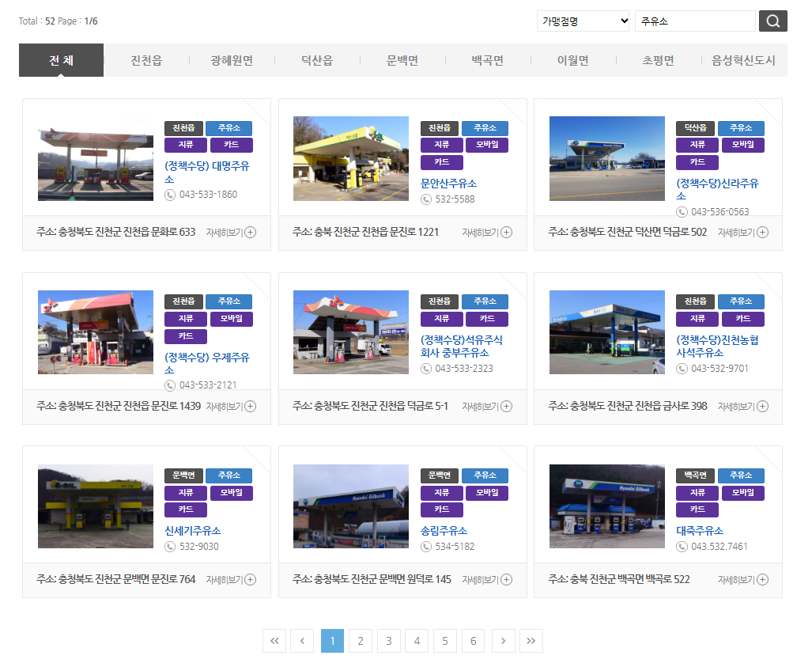The height and width of the screenshot is (663, 812).
Task: Go to page 3 in pagination
Action: pyautogui.click(x=388, y=641)
